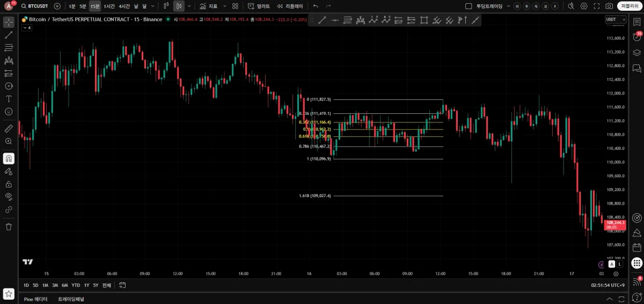This screenshot has height=304, width=644.
Task: Open the layout setup square icon
Action: pyautogui.click(x=469, y=6)
